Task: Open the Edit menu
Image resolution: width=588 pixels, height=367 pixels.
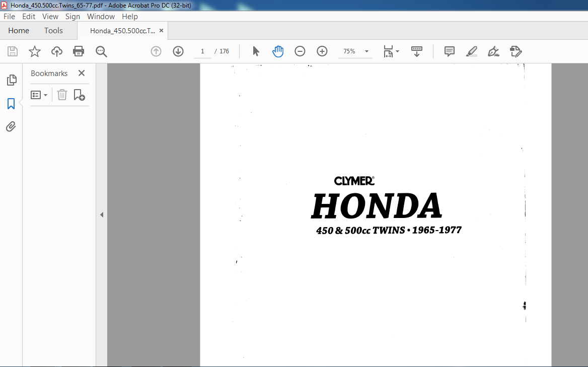Action: tap(29, 17)
